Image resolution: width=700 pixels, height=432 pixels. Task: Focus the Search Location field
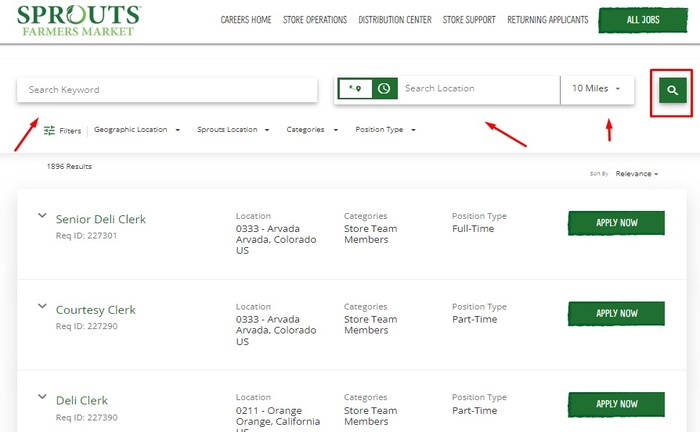[479, 88]
